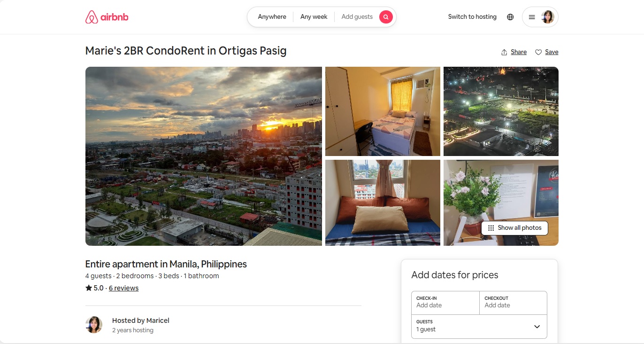Click the heart Save icon

538,52
